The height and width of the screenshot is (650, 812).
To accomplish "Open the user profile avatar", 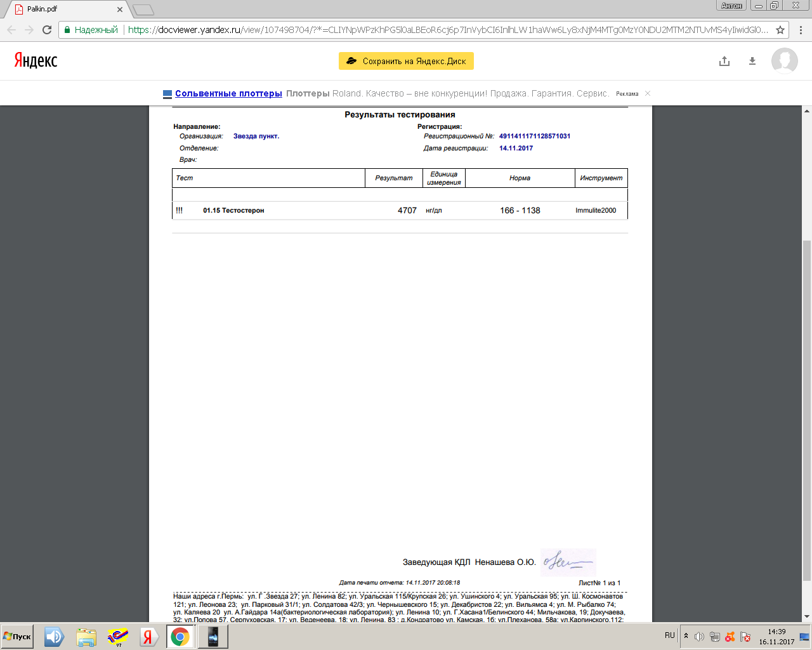I will click(784, 61).
